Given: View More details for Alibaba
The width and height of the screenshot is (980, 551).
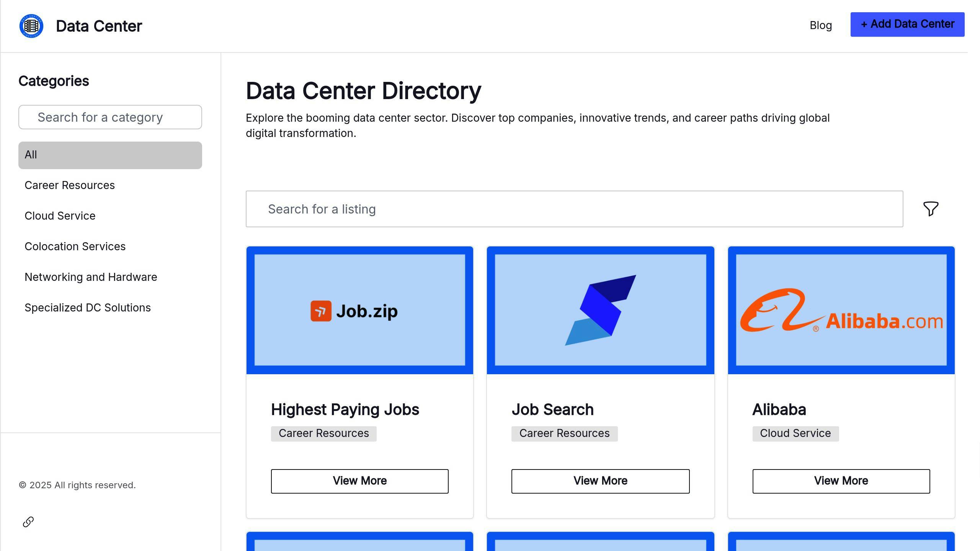Looking at the screenshot, I should click(841, 481).
